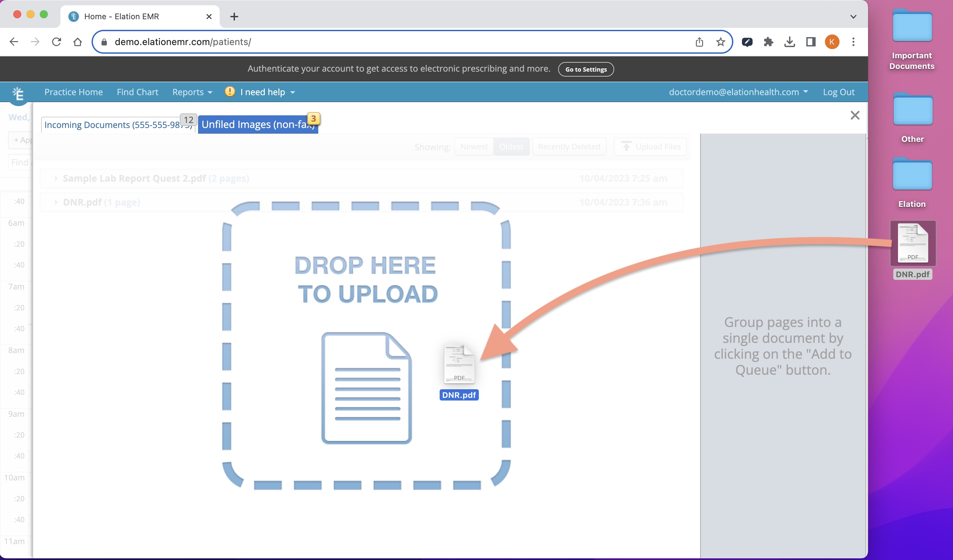Click timestamp 10/04/2023 7:25 am

[x=623, y=178]
